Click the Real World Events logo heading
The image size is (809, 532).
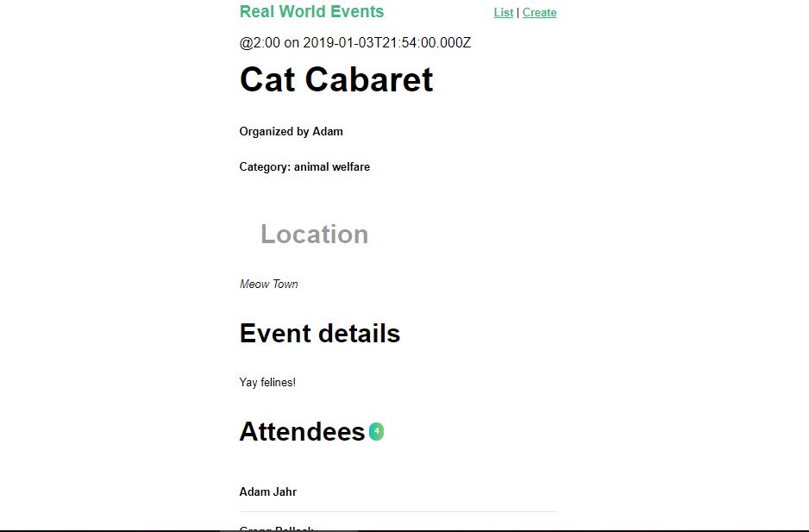coord(311,11)
